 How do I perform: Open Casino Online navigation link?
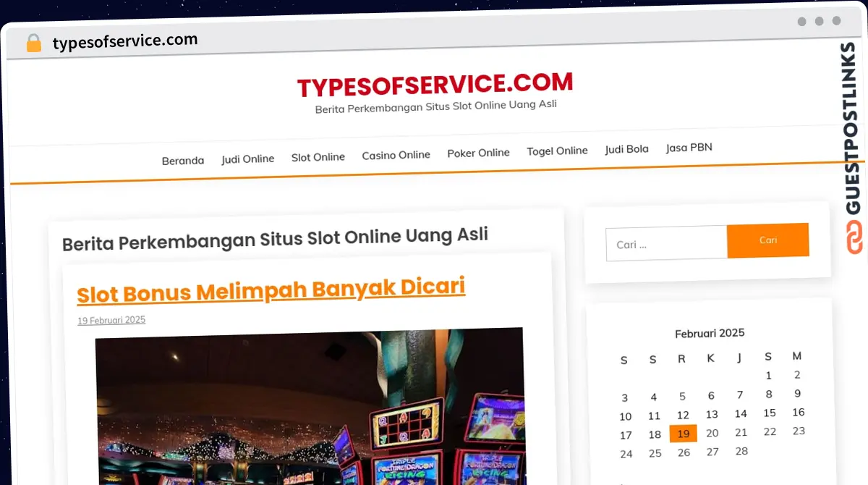pos(396,155)
